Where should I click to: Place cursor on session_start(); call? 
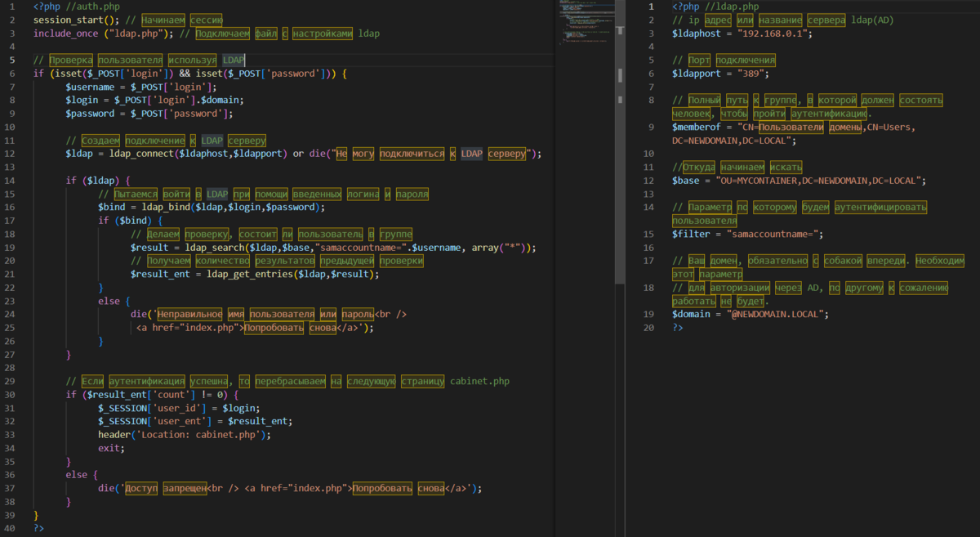[77, 20]
